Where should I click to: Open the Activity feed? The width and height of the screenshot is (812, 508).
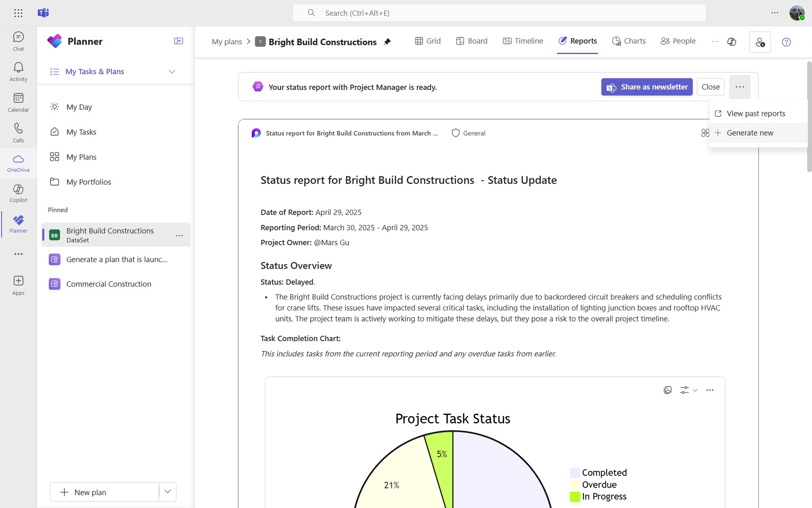pos(18,71)
